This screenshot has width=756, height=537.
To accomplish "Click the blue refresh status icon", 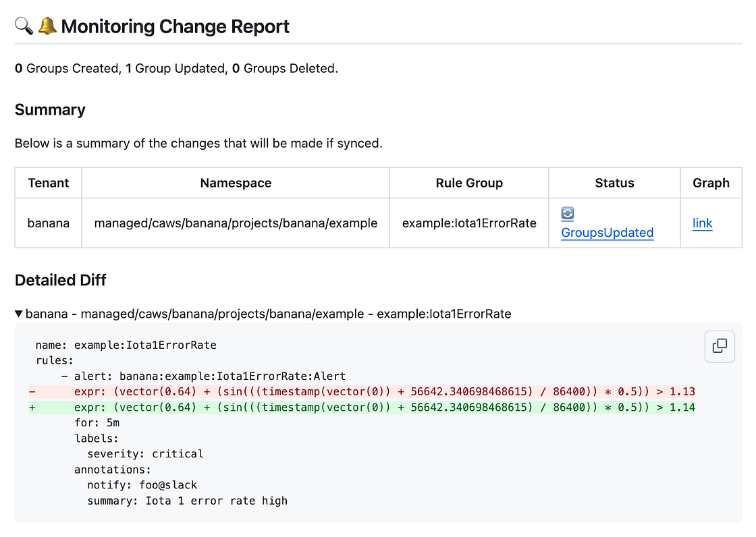I will tap(568, 214).
